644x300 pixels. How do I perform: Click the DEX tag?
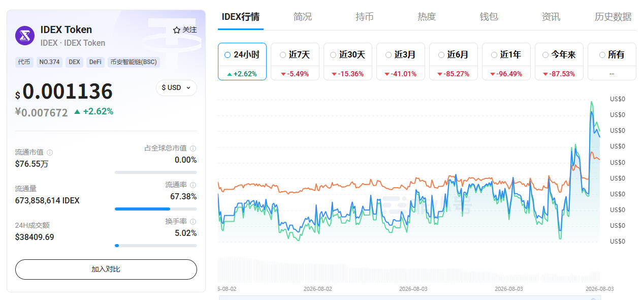(75, 62)
